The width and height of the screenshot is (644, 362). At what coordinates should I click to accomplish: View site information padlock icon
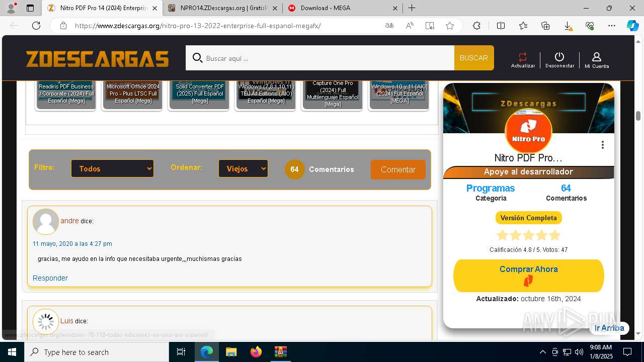coord(63,26)
